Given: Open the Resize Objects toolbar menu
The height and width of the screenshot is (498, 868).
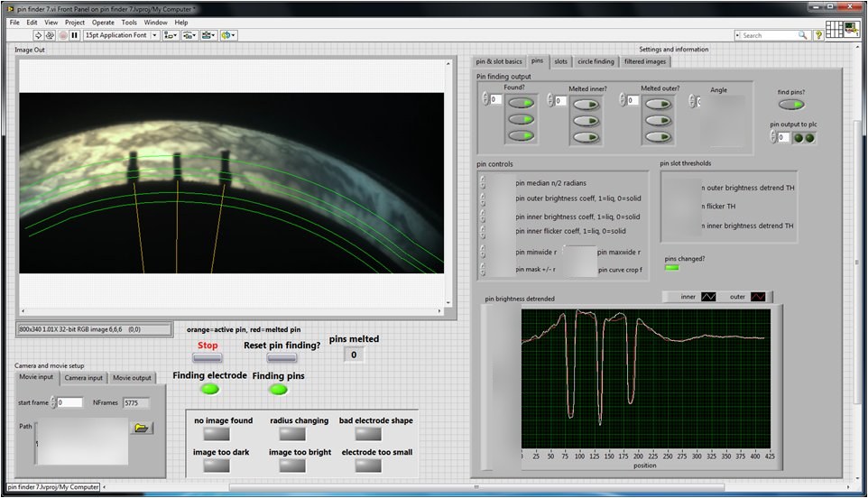Looking at the screenshot, I should 208,35.
